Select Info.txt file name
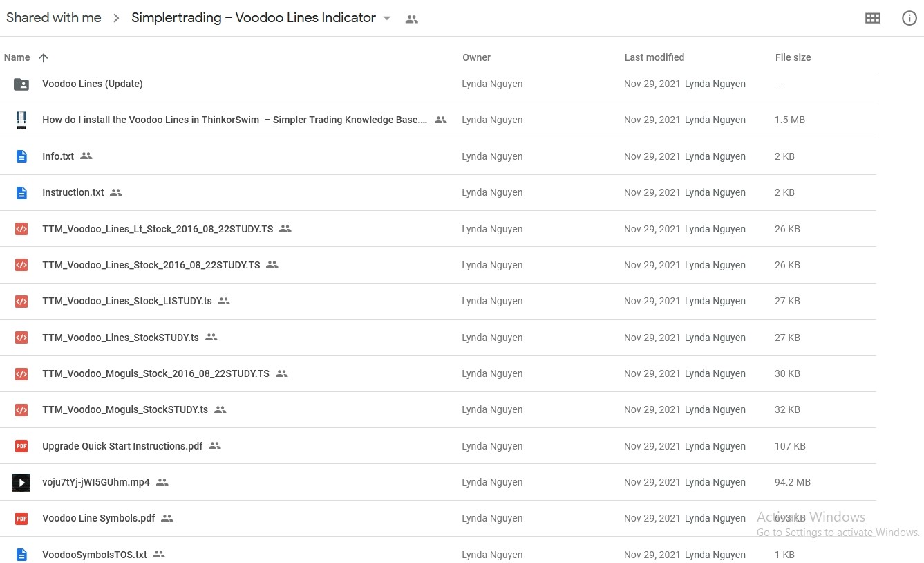Screen dimensions: 924x563 (x=58, y=156)
